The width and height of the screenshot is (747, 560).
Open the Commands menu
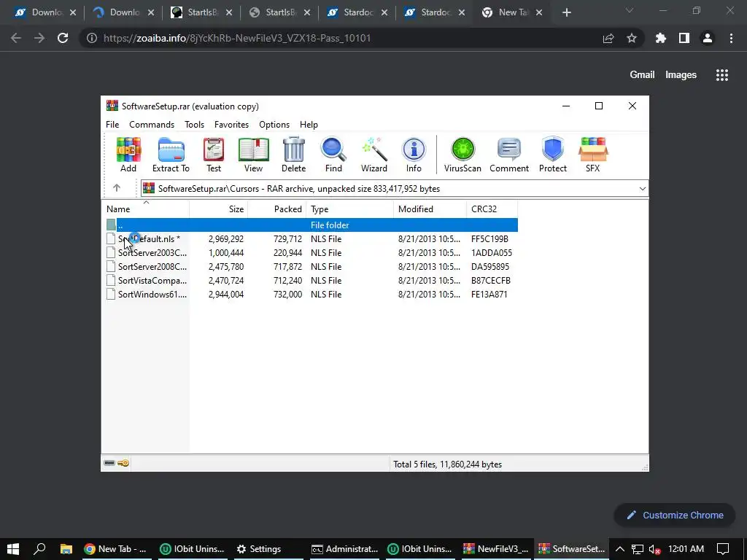coord(152,124)
